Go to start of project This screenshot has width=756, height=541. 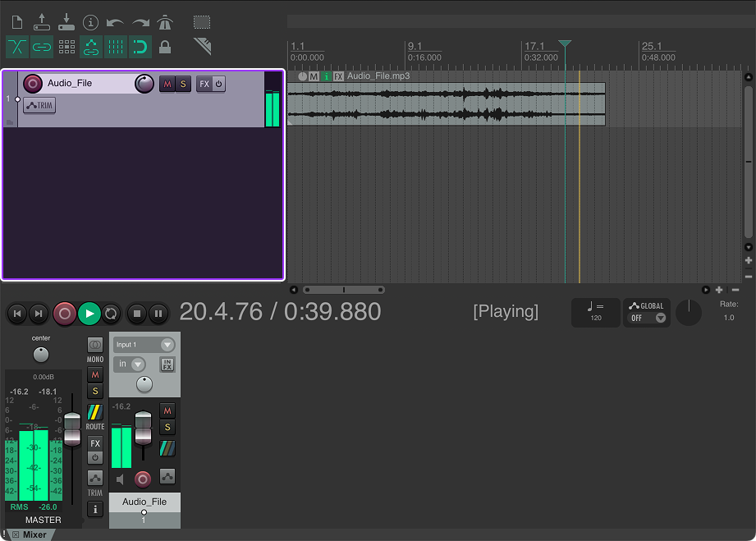click(17, 314)
